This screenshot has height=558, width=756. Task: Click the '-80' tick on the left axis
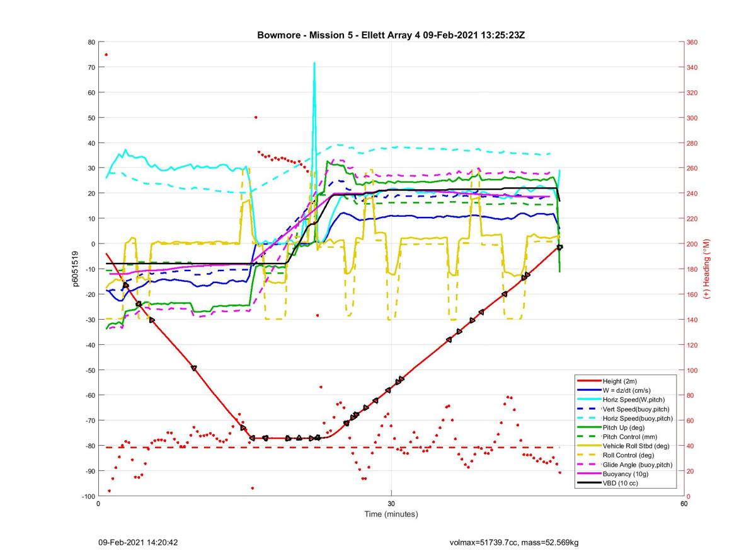tap(89, 446)
